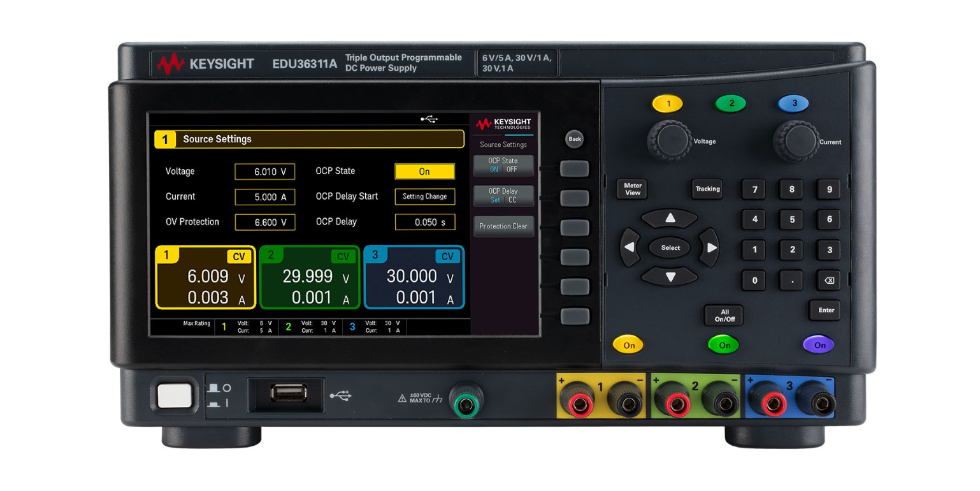Click the hardware softkey beside OCP Delay label
The height and width of the screenshot is (491, 980).
pos(575,198)
